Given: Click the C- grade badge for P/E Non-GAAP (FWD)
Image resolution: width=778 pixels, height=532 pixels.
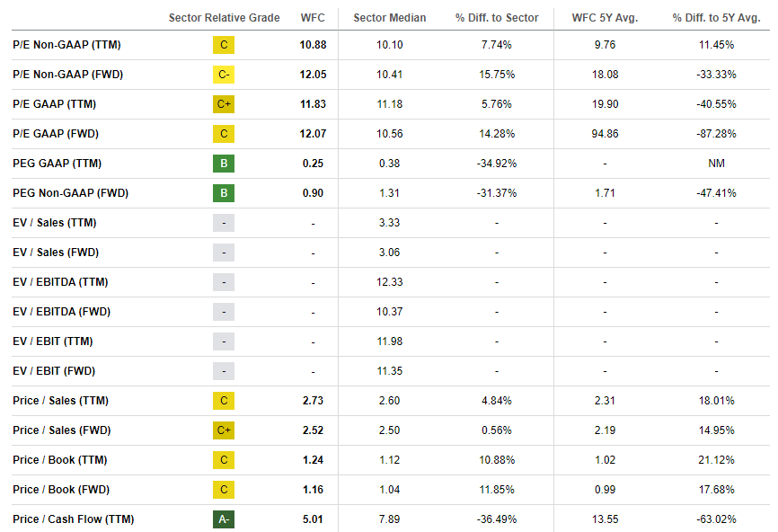Looking at the screenshot, I should [224, 75].
